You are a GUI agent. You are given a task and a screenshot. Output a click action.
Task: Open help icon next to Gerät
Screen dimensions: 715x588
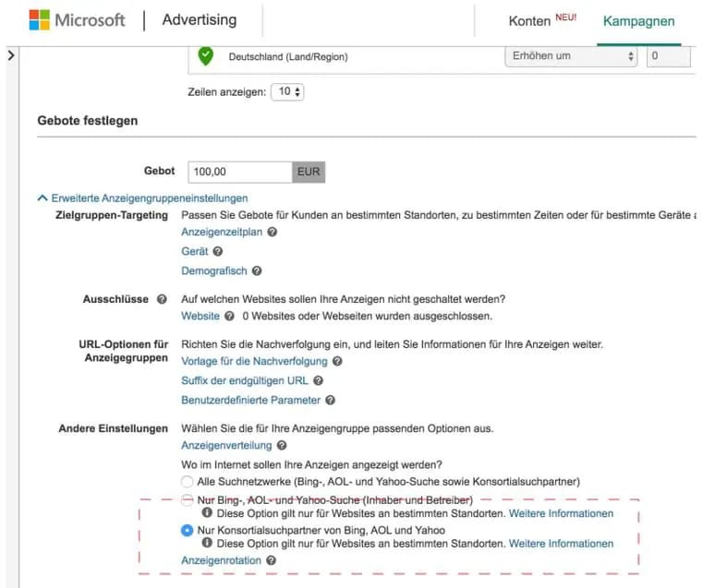(x=218, y=251)
